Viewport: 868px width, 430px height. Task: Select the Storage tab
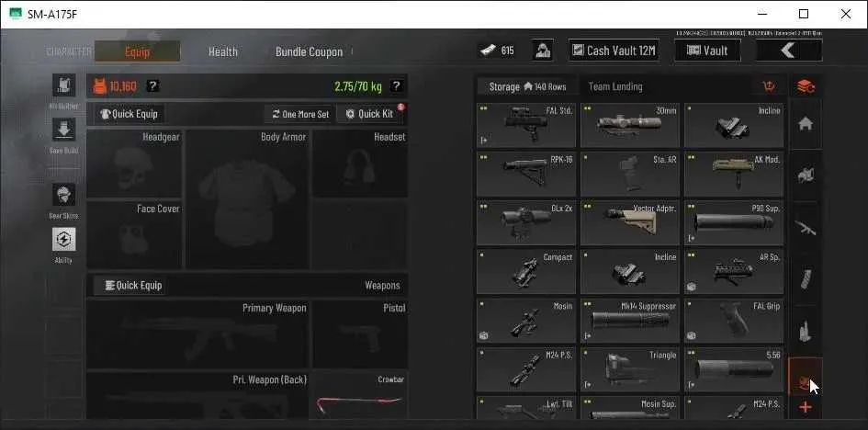click(x=527, y=86)
